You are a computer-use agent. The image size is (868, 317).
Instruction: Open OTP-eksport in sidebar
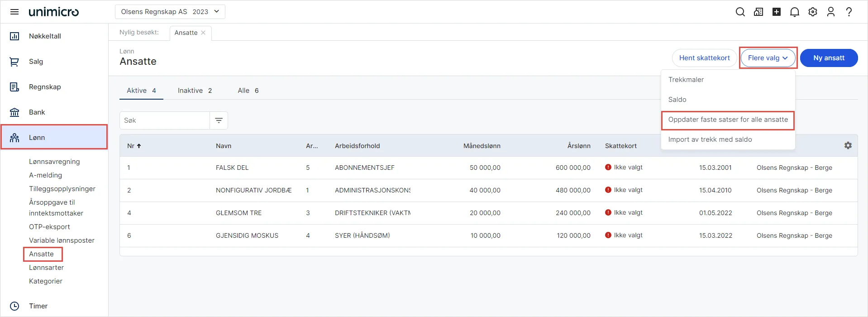click(x=49, y=227)
